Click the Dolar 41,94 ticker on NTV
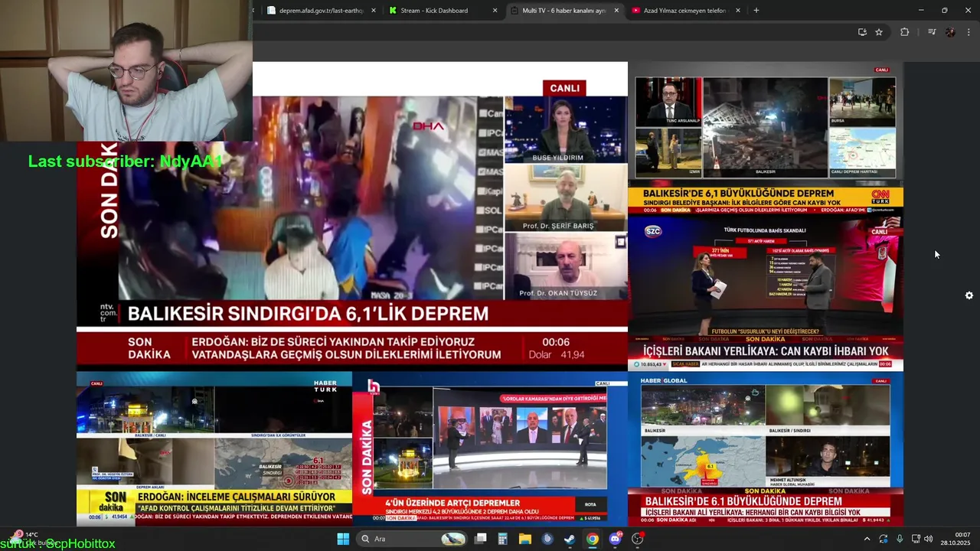Viewport: 980px width, 551px height. 556,355
